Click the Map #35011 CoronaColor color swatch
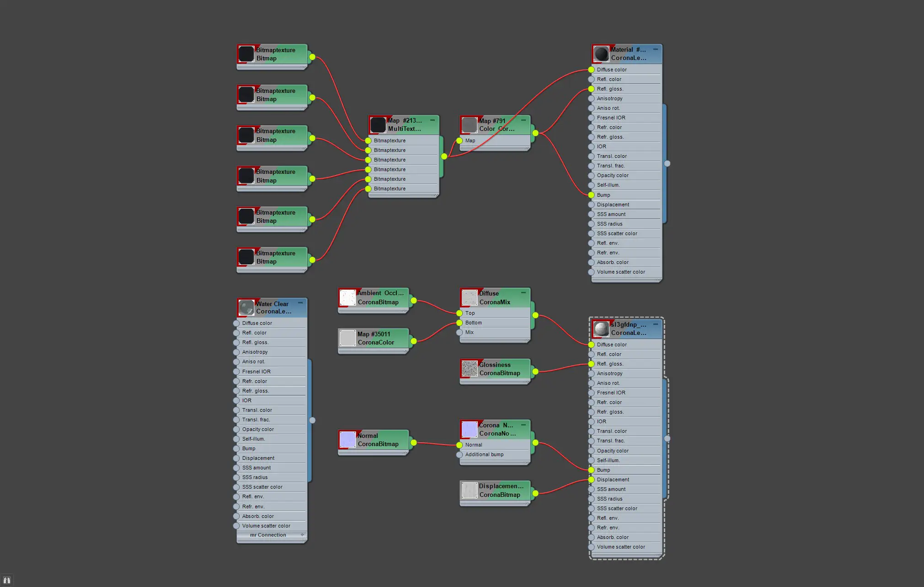This screenshot has height=587, width=924. pyautogui.click(x=347, y=338)
